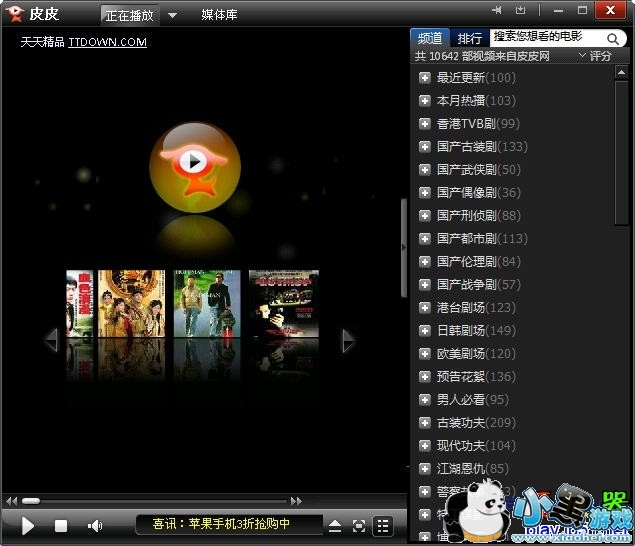Enter fullscreen mode icon
Image resolution: width=635 pixels, height=546 pixels.
point(359,525)
